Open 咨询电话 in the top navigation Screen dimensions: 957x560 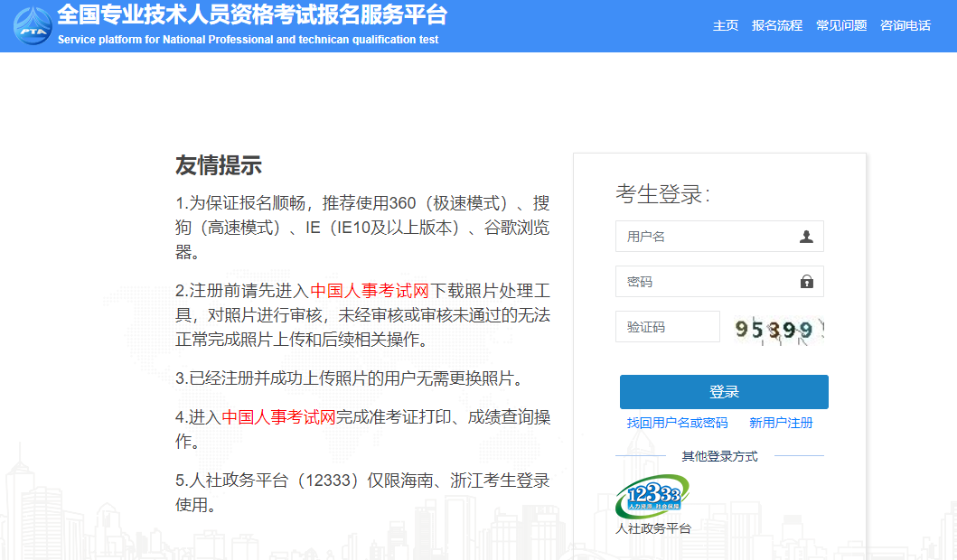coord(905,25)
